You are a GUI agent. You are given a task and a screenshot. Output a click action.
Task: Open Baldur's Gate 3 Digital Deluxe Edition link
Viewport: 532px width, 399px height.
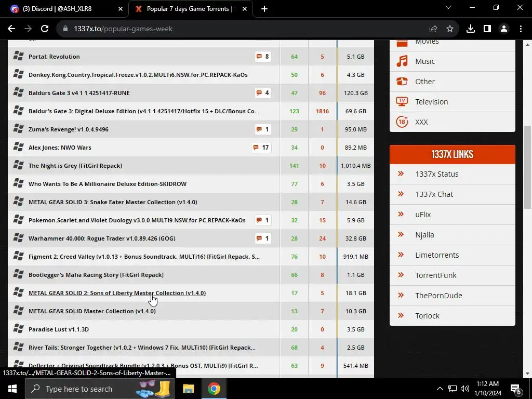[144, 111]
